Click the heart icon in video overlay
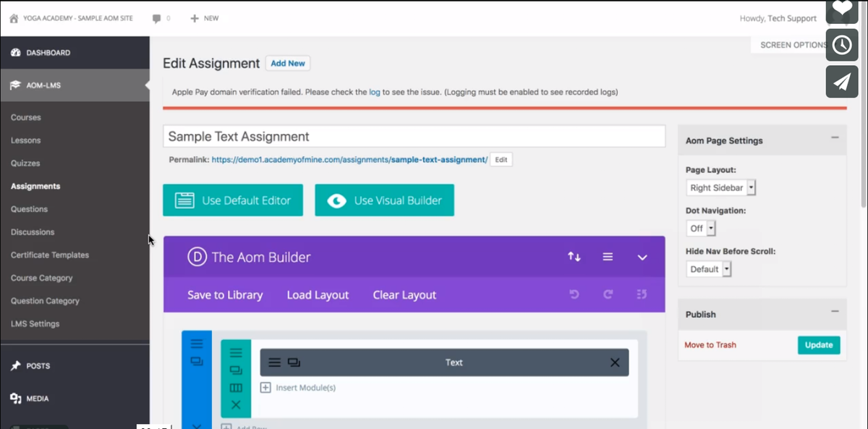 click(x=842, y=9)
